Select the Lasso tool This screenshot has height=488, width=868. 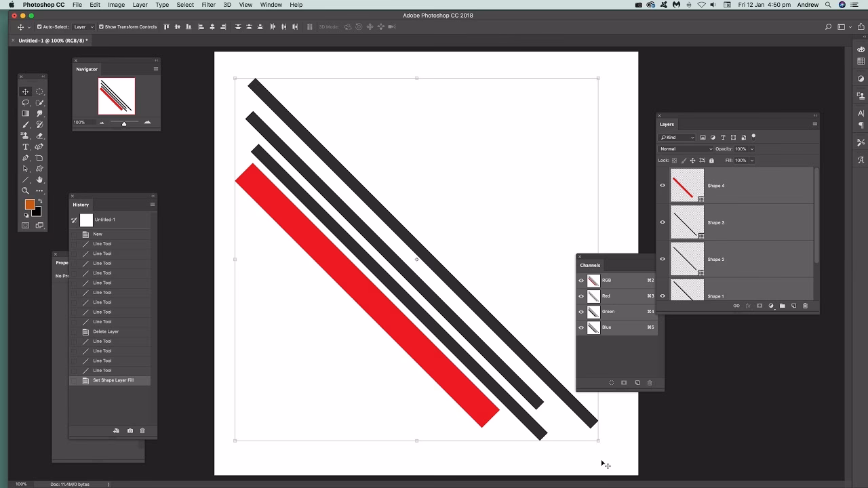pos(25,102)
